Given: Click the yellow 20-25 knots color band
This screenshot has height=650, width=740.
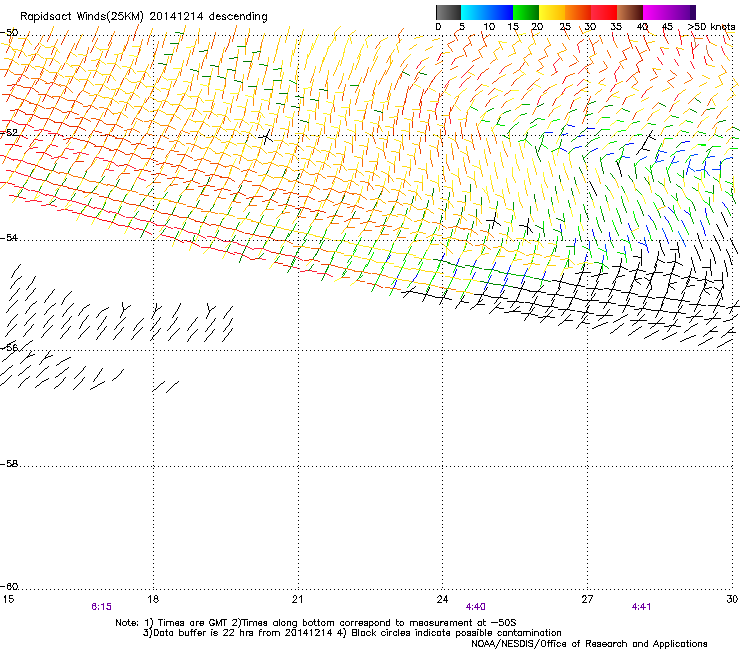Looking at the screenshot, I should point(552,12).
